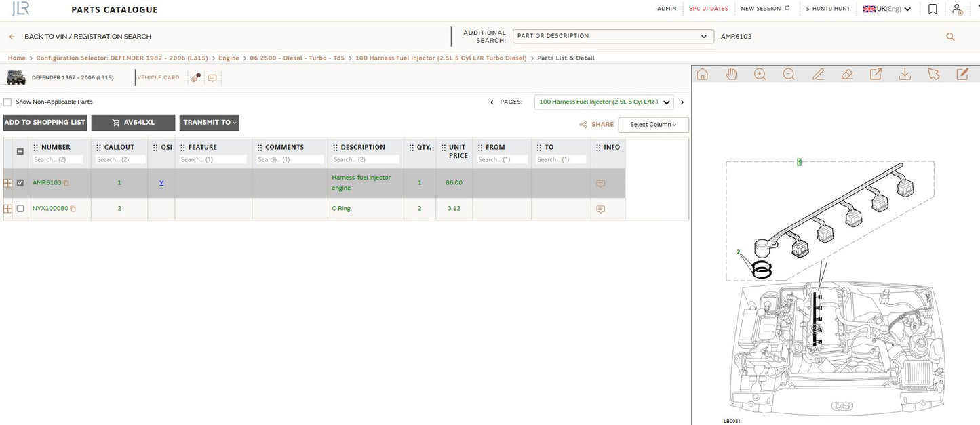Image resolution: width=980 pixels, height=425 pixels.
Task: Navigate to Engine breadcrumb
Action: (229, 58)
